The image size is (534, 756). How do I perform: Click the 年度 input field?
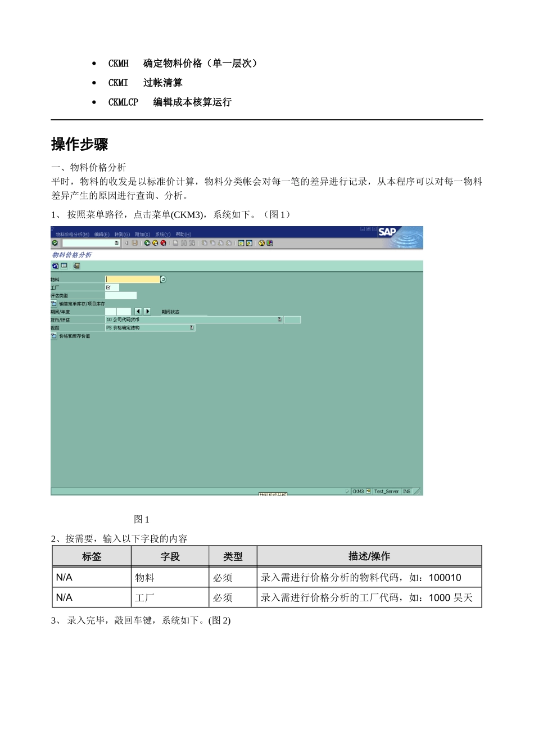tap(124, 311)
